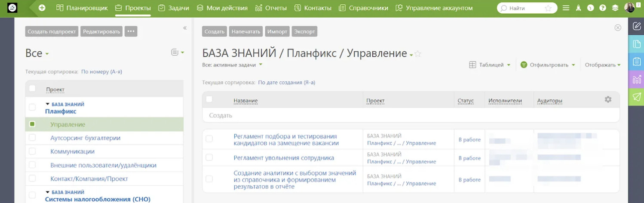
Task: Click the Создать подпроект button
Action: 52,31
